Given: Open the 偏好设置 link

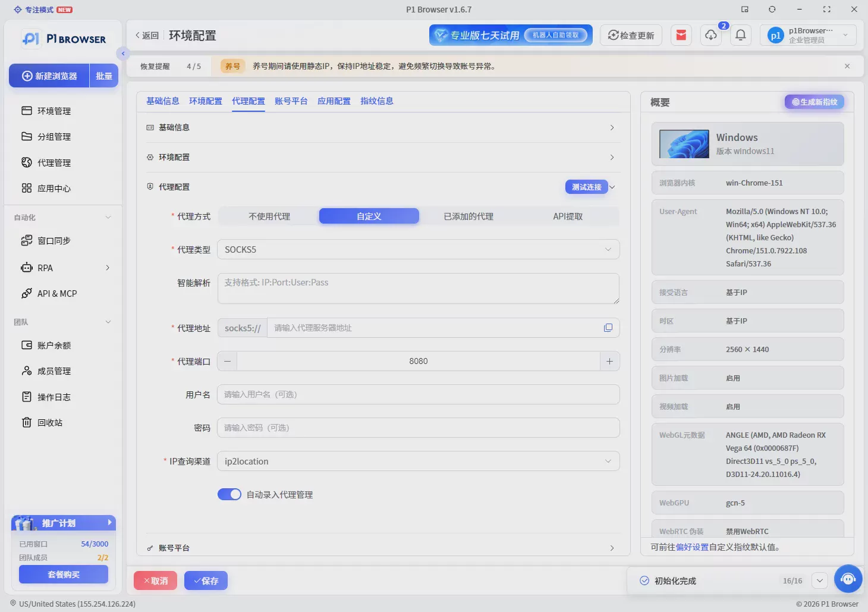Looking at the screenshot, I should pos(692,547).
